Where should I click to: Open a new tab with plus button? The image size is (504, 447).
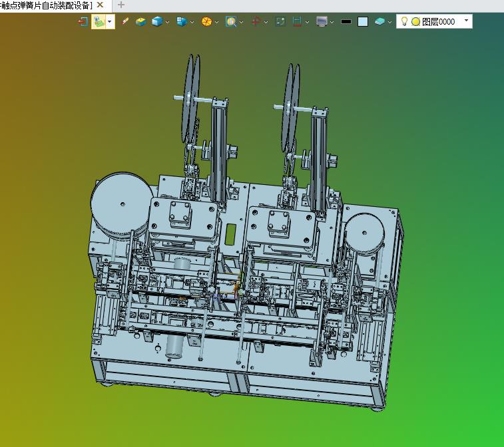[121, 5]
